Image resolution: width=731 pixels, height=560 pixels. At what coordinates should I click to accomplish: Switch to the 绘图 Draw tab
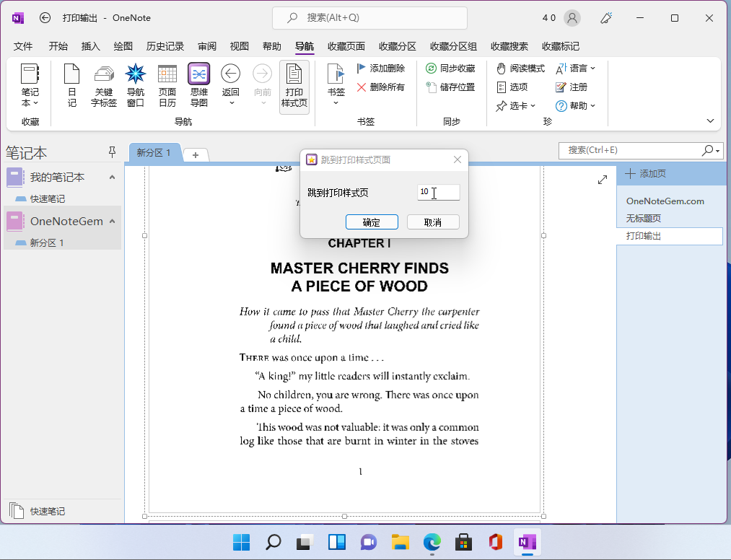123,46
